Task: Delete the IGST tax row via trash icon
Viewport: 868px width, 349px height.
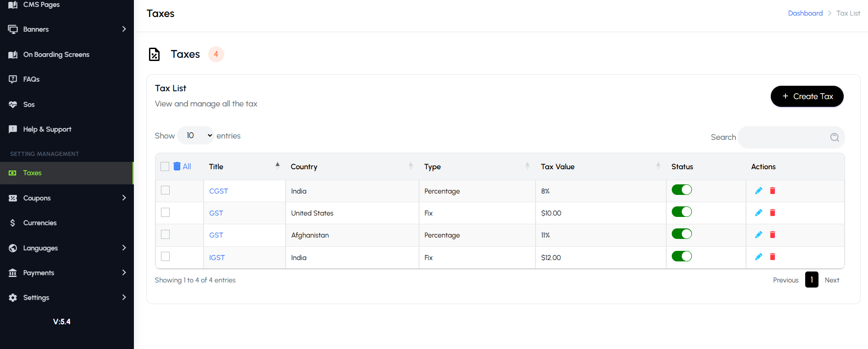Action: [x=772, y=257]
